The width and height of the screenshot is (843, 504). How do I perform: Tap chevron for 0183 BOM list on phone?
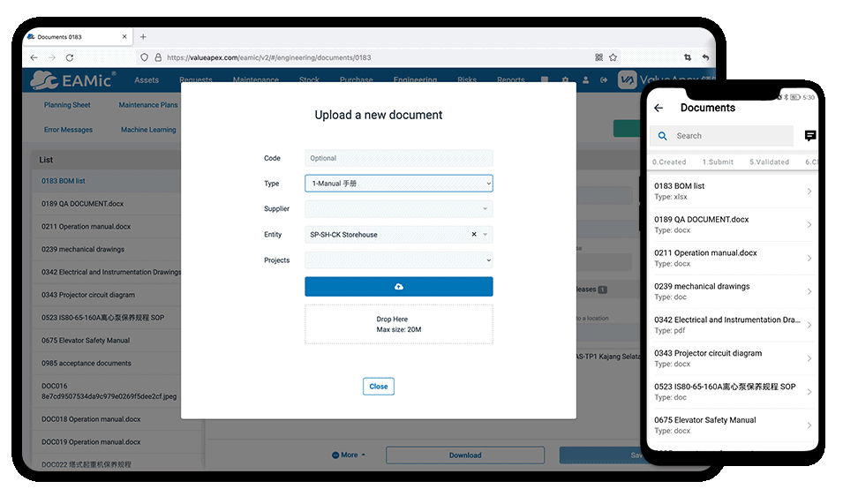[x=809, y=192]
